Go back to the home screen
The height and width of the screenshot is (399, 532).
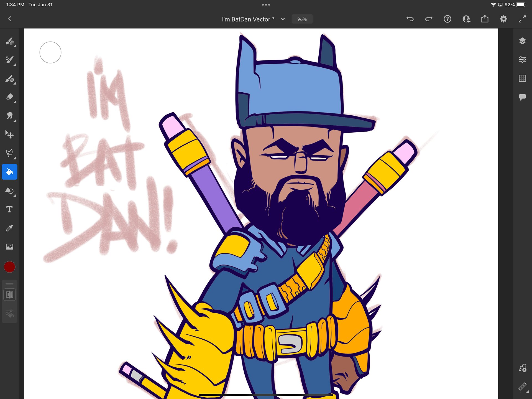[10, 19]
